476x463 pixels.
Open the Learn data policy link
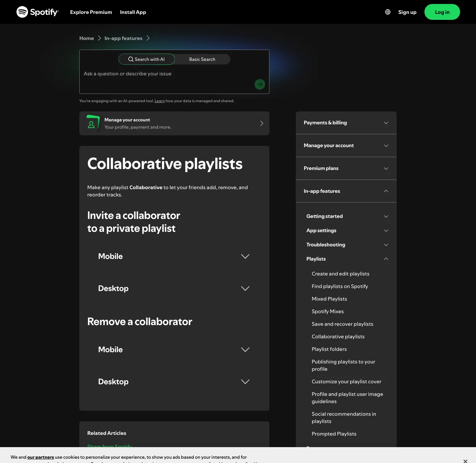coord(160,101)
